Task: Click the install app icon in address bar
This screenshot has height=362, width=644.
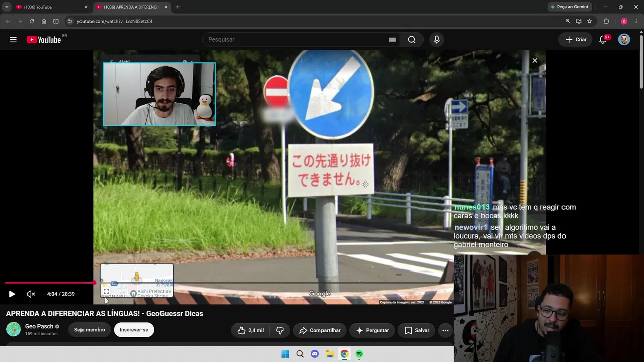Action: (x=579, y=21)
